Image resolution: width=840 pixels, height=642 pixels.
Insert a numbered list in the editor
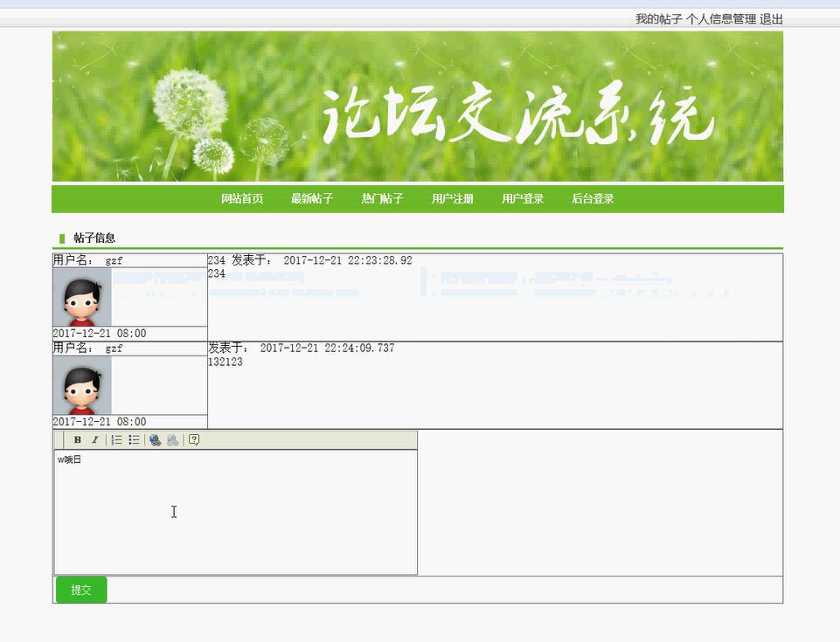pyautogui.click(x=116, y=439)
